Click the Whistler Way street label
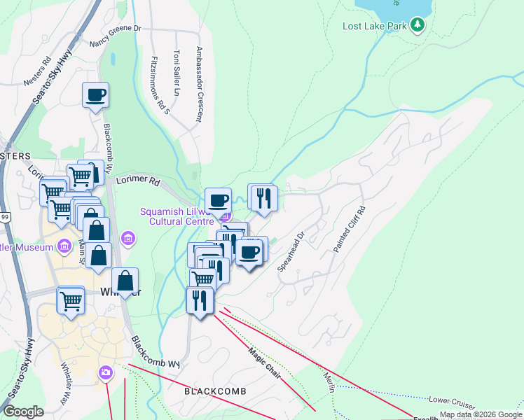This screenshot has width=524, height=420. [66, 384]
